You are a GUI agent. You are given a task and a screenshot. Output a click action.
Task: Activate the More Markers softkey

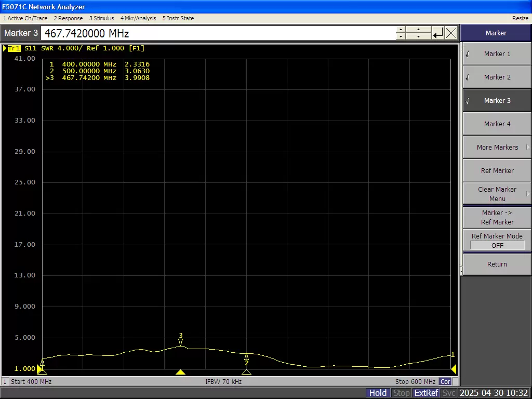click(497, 147)
